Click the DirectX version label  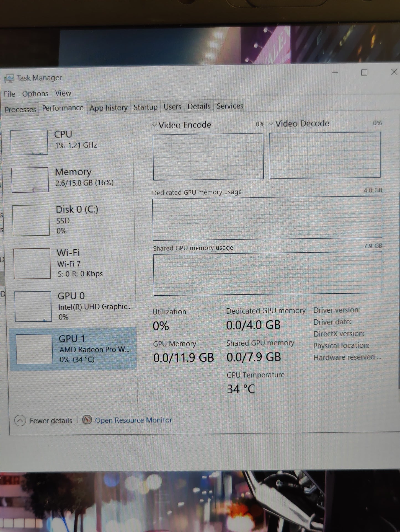pyautogui.click(x=339, y=334)
